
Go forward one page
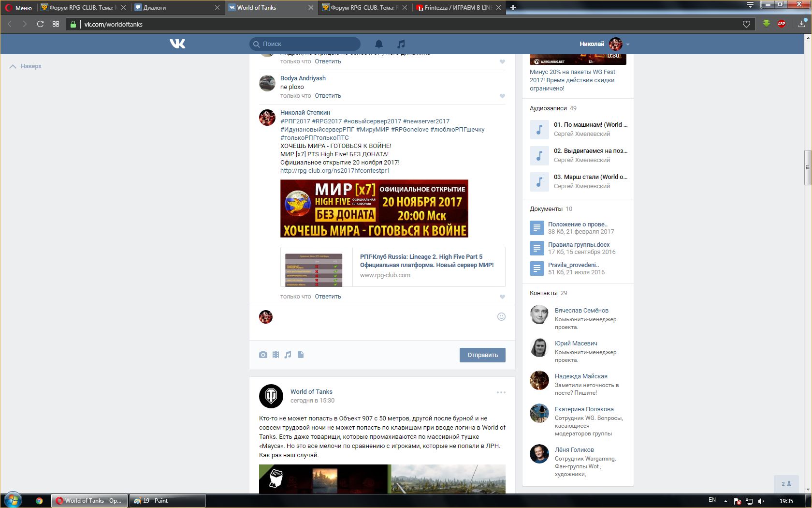25,24
